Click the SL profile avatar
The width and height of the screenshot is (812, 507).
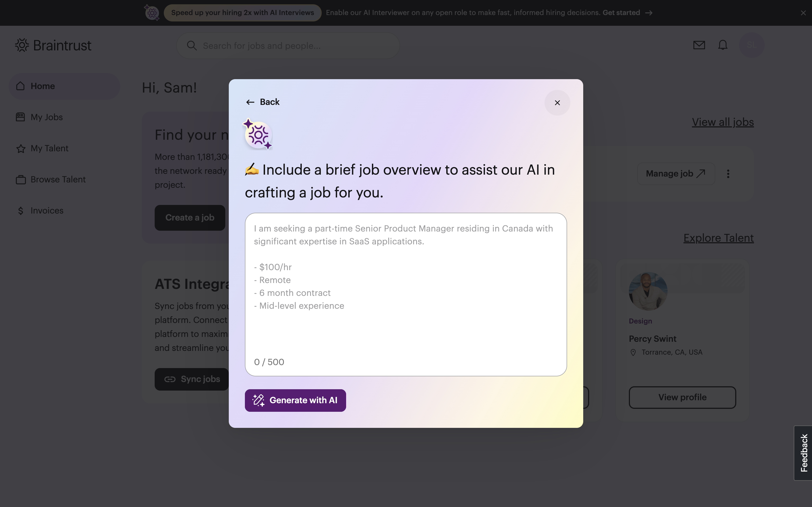[752, 45]
